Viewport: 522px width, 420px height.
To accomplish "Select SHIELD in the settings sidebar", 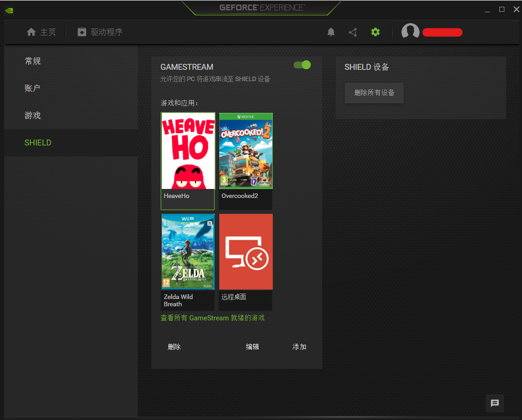I will click(x=71, y=143).
